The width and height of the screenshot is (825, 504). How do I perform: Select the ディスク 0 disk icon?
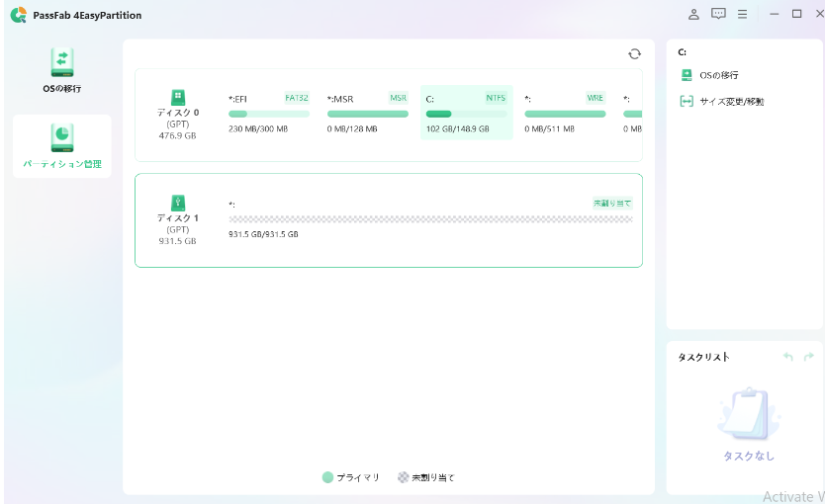tap(178, 97)
